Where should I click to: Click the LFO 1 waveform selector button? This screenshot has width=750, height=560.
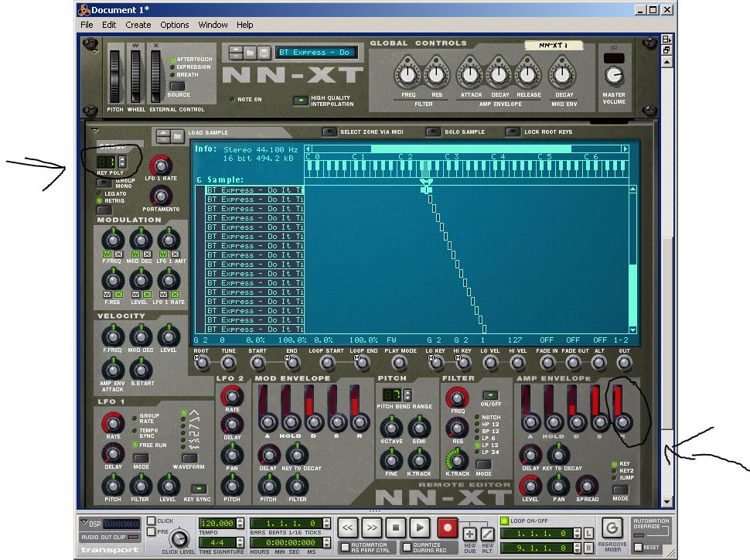coord(190,458)
